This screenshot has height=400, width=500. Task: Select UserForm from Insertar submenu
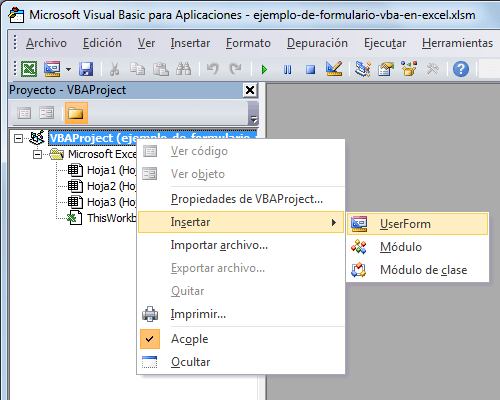tap(417, 224)
